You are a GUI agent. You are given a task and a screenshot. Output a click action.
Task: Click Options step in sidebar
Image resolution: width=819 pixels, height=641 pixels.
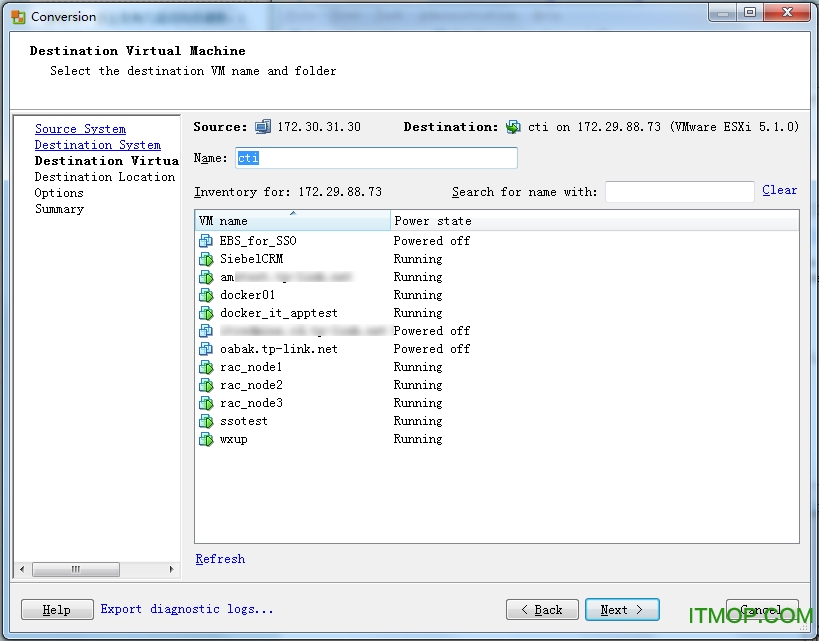(59, 193)
